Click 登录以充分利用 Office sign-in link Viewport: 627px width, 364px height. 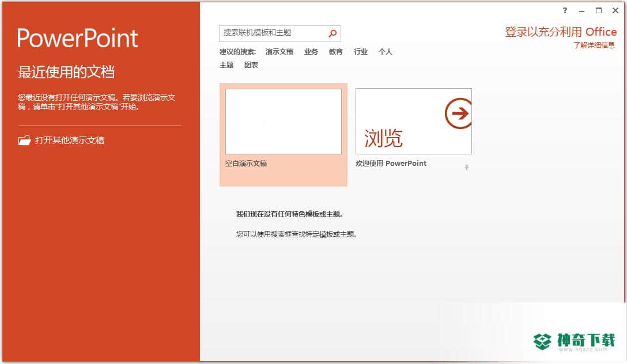click(x=561, y=32)
